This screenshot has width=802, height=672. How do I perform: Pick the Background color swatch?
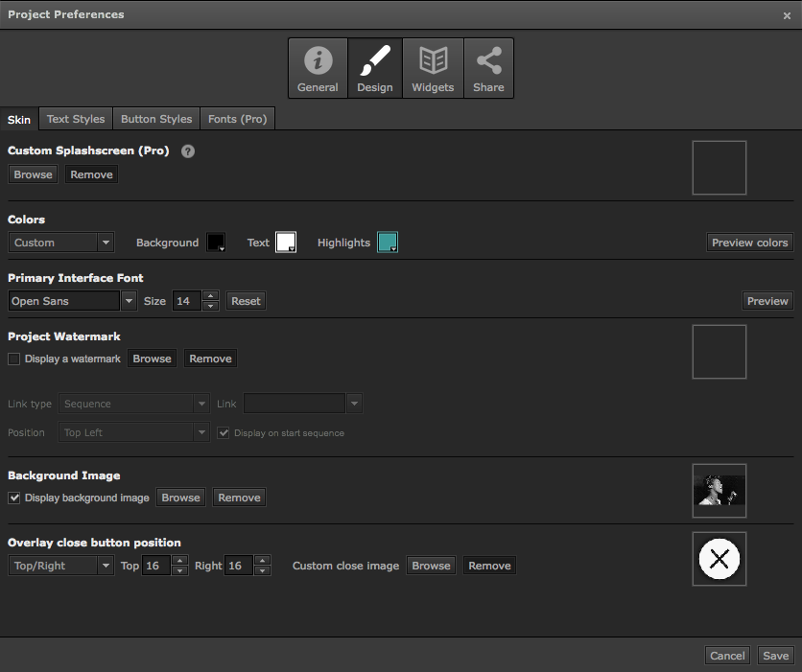coord(216,243)
